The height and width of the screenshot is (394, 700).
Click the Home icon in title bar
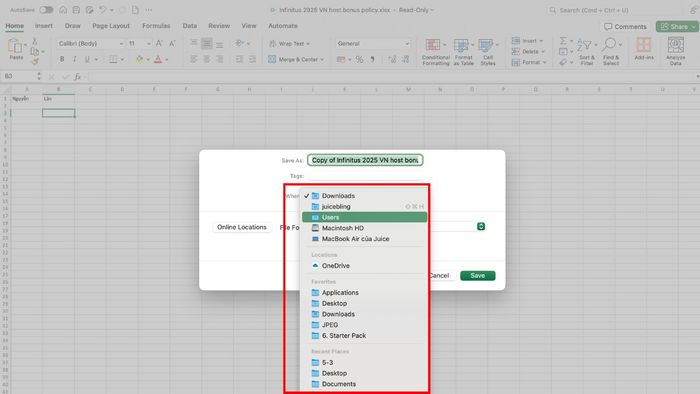63,10
